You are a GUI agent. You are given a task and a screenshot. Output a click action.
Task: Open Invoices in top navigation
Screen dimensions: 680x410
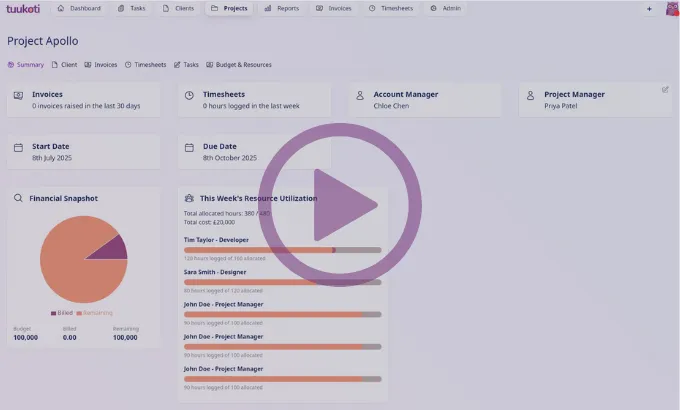pyautogui.click(x=333, y=8)
